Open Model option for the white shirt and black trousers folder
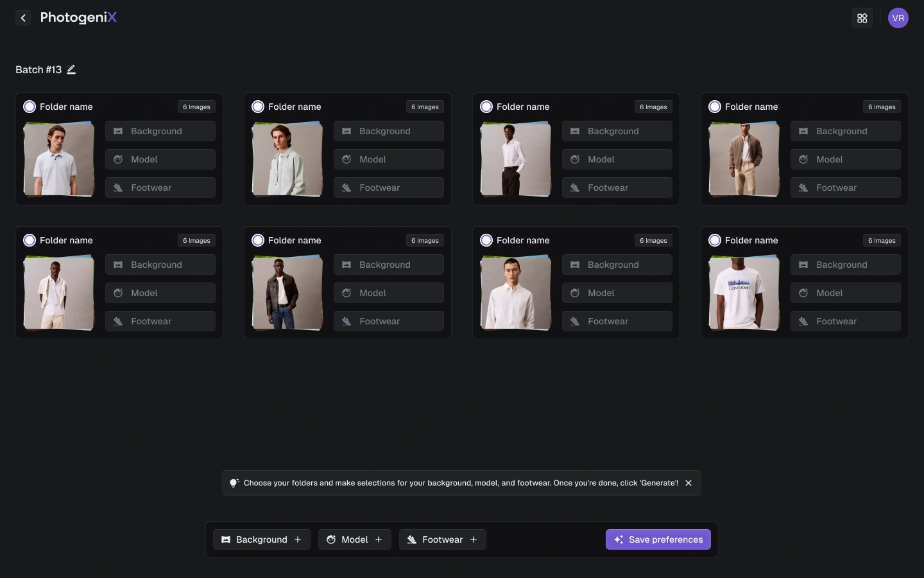The image size is (924, 578). pyautogui.click(x=617, y=159)
